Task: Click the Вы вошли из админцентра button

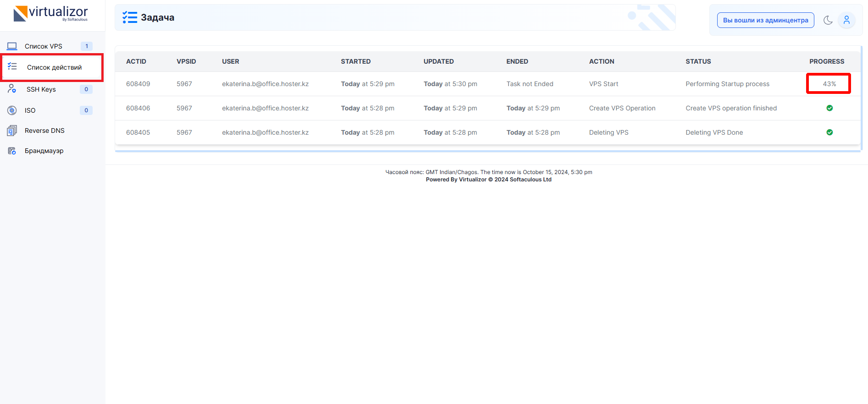Action: pyautogui.click(x=765, y=20)
